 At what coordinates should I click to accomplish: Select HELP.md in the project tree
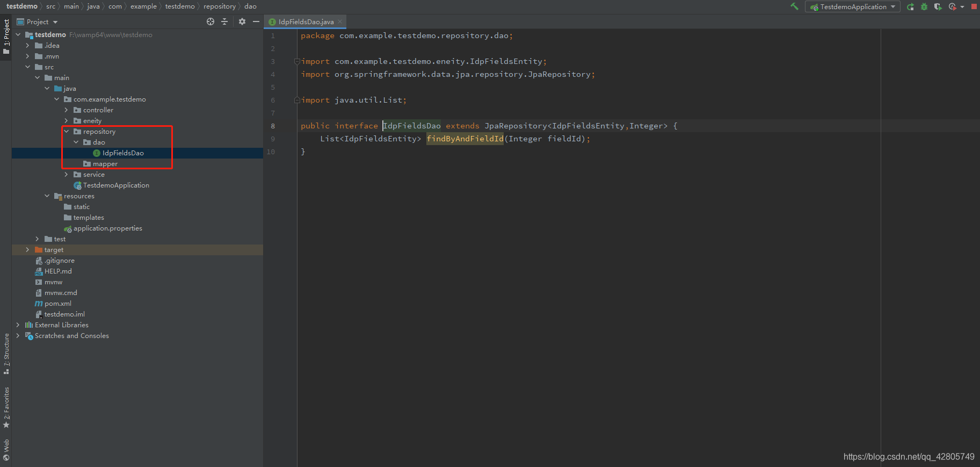point(58,271)
